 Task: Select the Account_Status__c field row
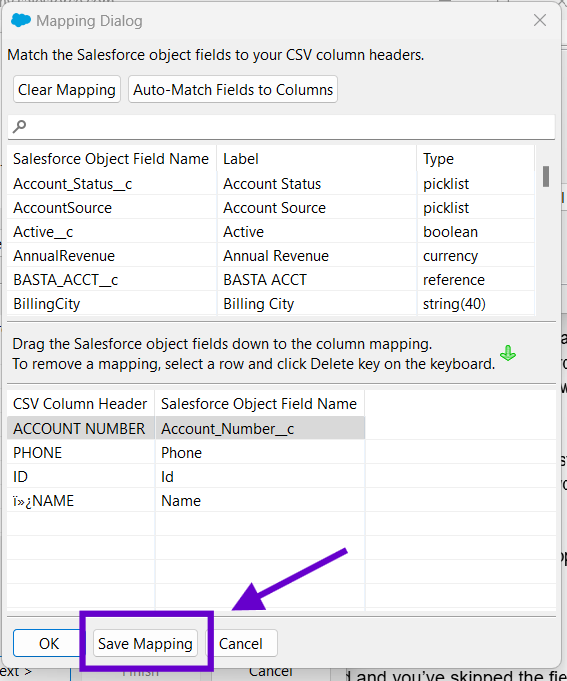pyautogui.click(x=271, y=184)
